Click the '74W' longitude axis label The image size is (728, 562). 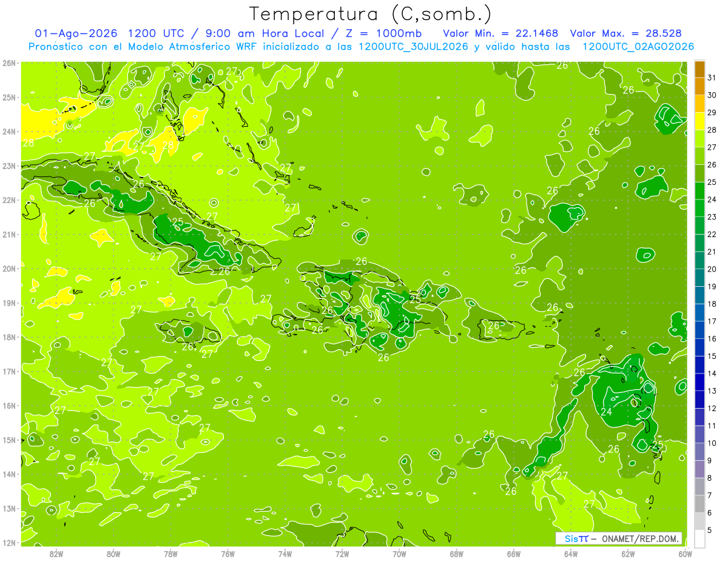[285, 554]
